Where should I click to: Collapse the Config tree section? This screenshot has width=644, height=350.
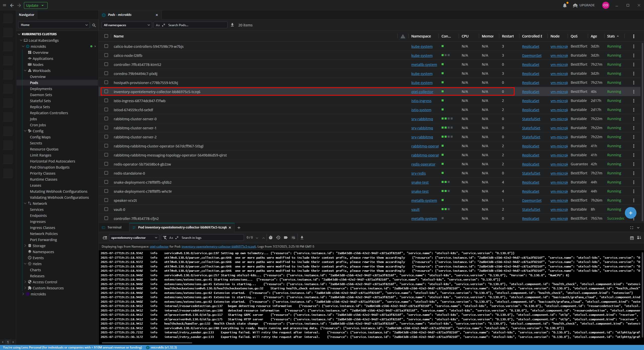(x=25, y=131)
